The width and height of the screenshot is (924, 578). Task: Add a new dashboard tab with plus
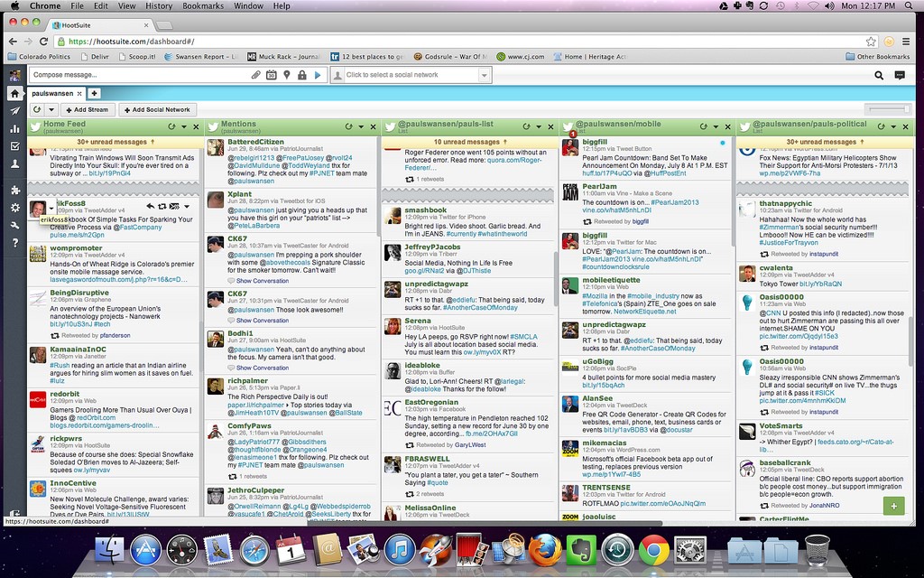[x=94, y=93]
